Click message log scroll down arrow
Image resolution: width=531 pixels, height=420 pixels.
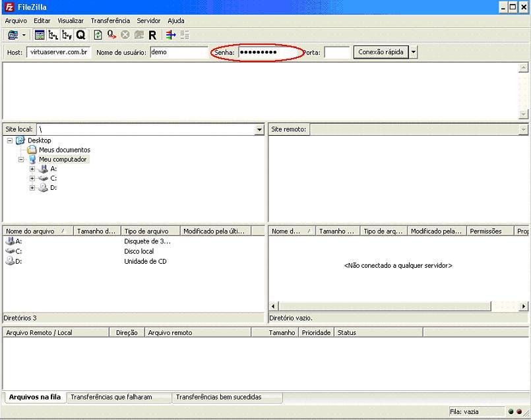coord(523,114)
